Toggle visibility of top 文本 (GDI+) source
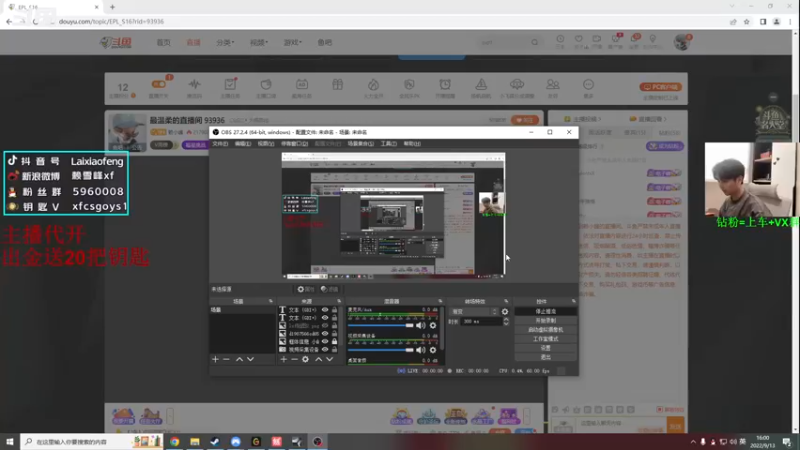 (x=325, y=310)
